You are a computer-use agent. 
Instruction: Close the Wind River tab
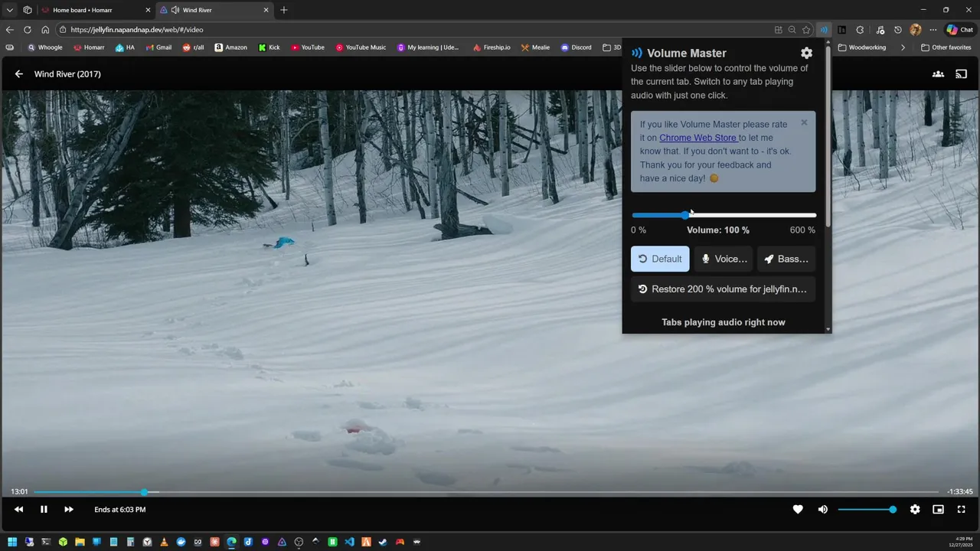coord(266,10)
